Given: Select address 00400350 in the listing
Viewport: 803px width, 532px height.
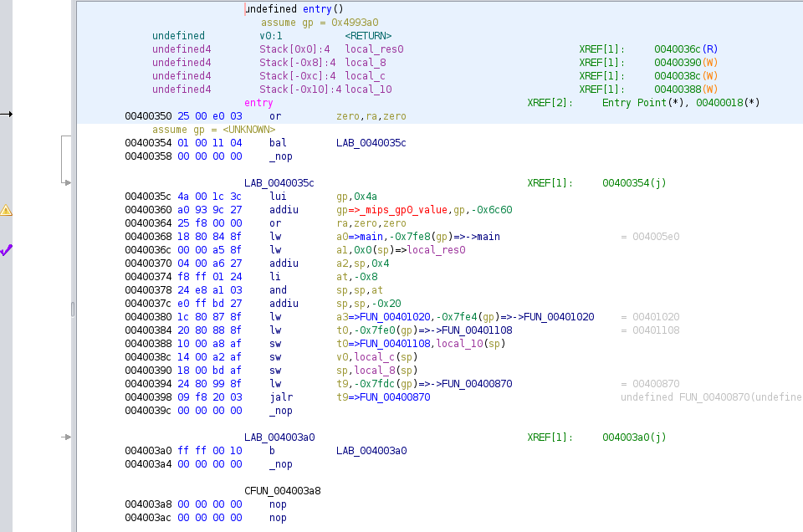Looking at the screenshot, I should (148, 116).
